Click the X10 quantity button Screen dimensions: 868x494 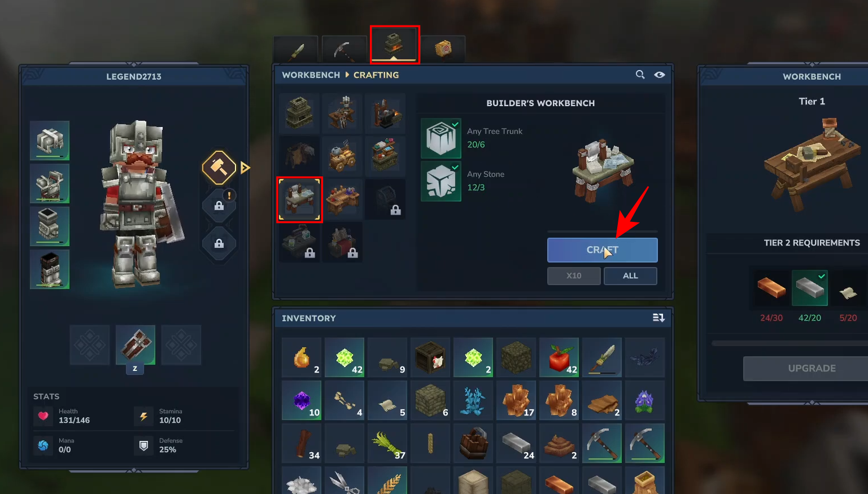click(x=574, y=276)
